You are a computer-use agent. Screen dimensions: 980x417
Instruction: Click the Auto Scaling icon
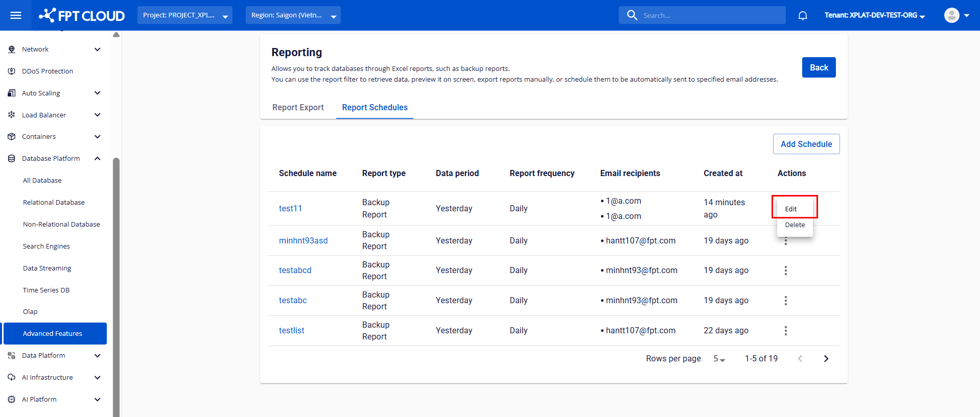point(12,93)
